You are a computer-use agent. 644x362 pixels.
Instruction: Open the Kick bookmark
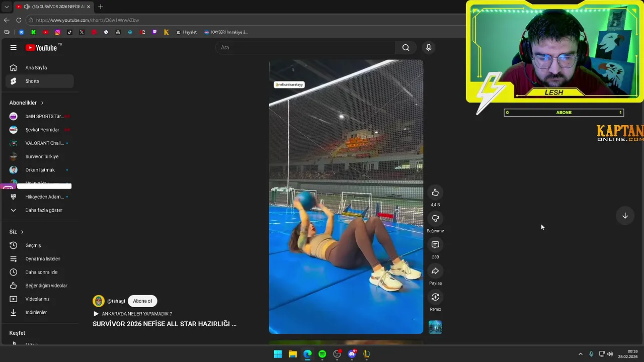(x=33, y=32)
